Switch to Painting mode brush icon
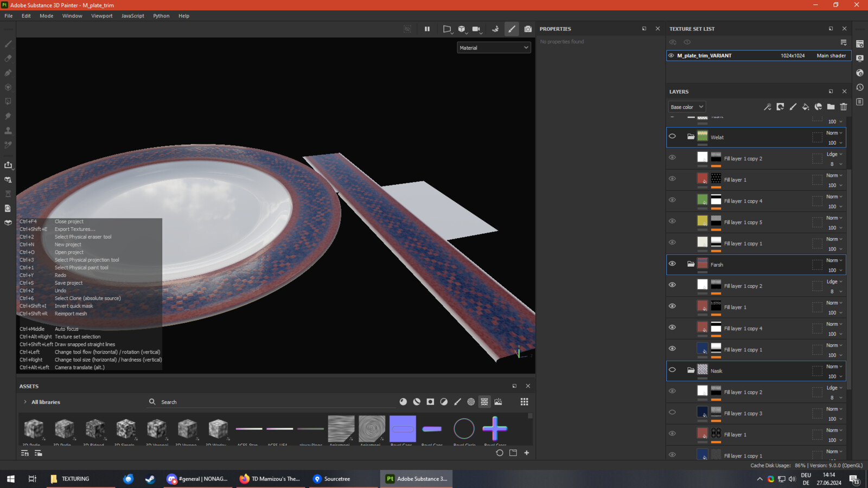The height and width of the screenshot is (488, 868). click(512, 29)
